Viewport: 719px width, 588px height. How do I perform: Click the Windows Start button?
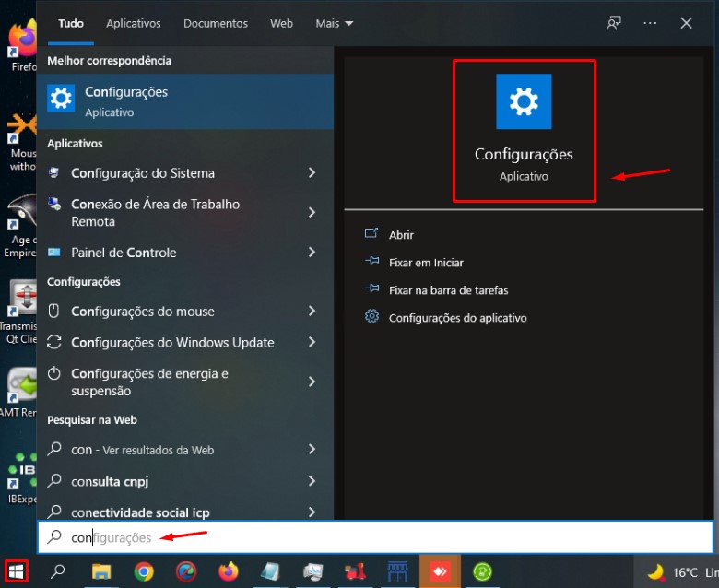(x=16, y=571)
